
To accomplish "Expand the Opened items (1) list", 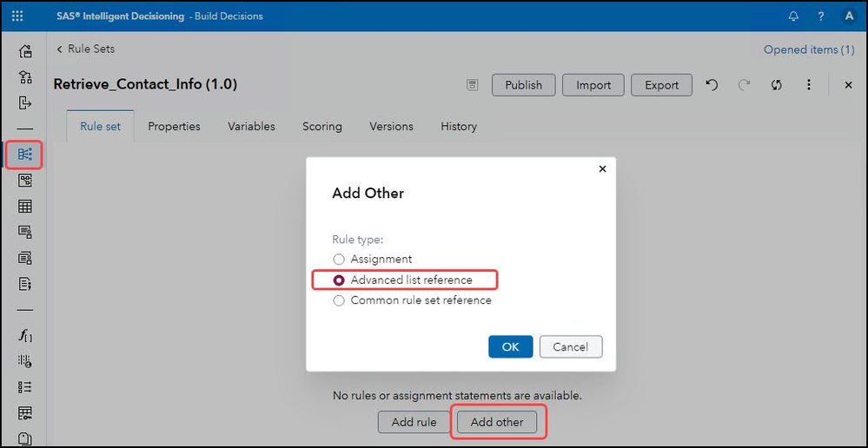I will (x=808, y=49).
